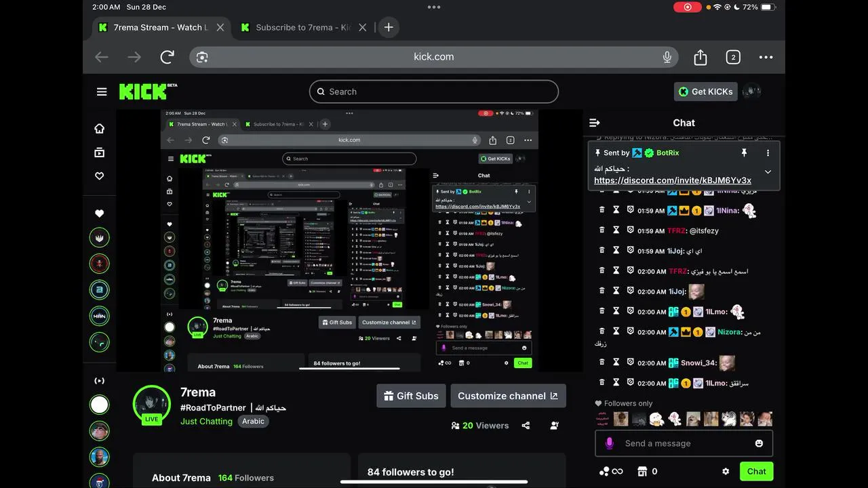Timeout Snowi_34 with the hourglass icon
The image size is (868, 488).
click(x=616, y=363)
